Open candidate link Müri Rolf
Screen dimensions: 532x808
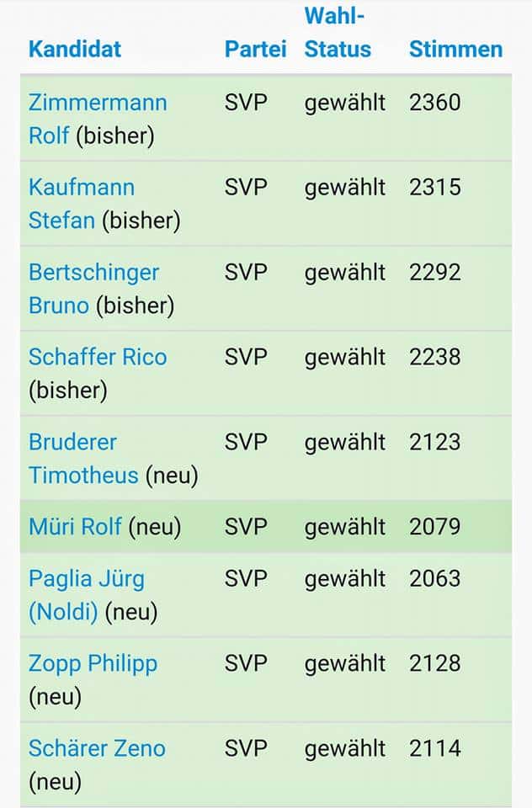coord(76,527)
